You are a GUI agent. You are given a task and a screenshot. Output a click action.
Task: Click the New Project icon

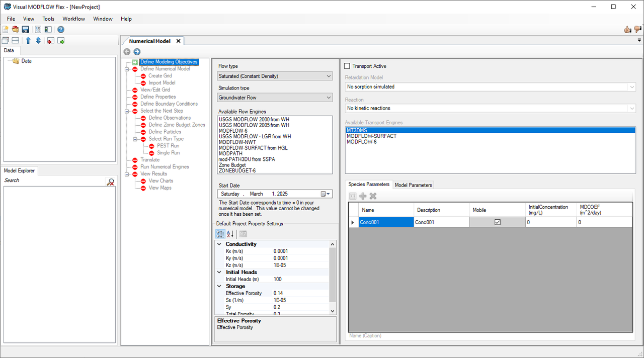tap(6, 30)
